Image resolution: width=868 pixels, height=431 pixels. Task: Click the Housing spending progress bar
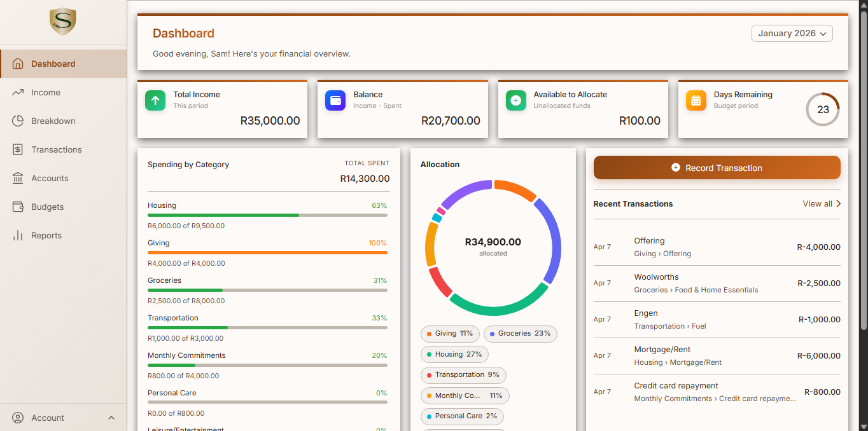(x=267, y=215)
